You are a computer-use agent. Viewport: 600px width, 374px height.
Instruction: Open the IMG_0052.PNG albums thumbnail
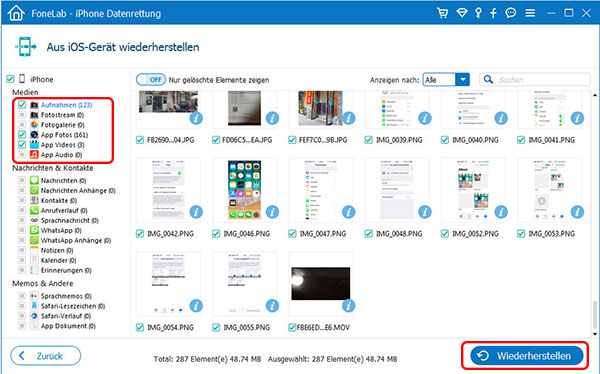click(x=473, y=190)
